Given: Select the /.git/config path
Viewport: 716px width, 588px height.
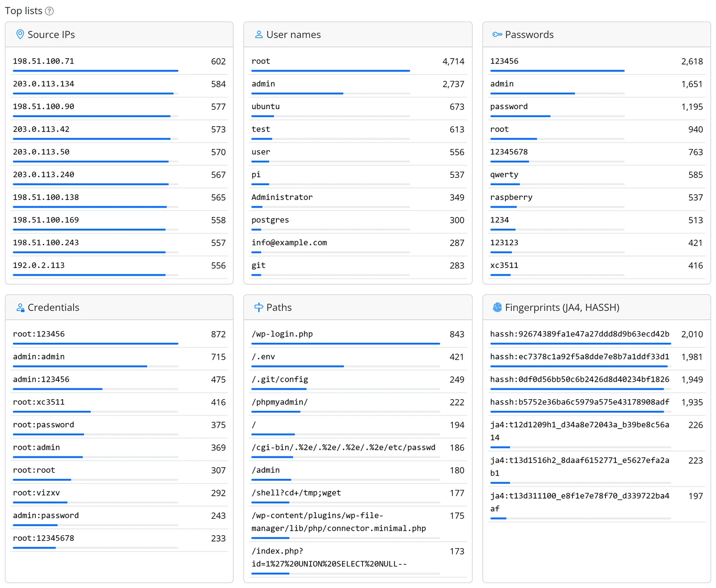Looking at the screenshot, I should tap(280, 379).
